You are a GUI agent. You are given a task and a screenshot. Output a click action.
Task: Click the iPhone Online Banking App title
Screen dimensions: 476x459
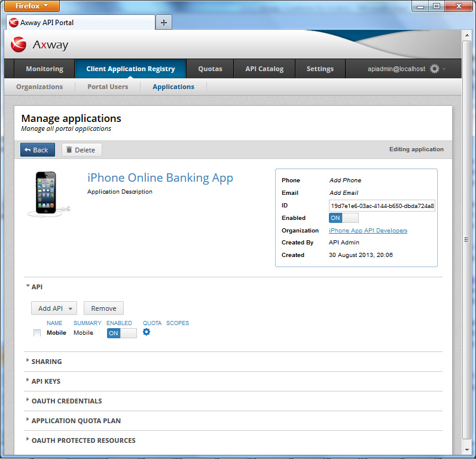click(160, 178)
